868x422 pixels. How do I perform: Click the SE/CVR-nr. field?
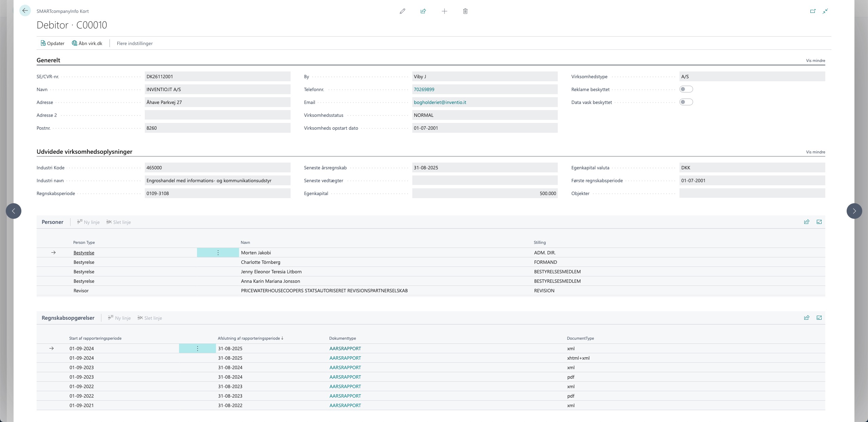[217, 77]
